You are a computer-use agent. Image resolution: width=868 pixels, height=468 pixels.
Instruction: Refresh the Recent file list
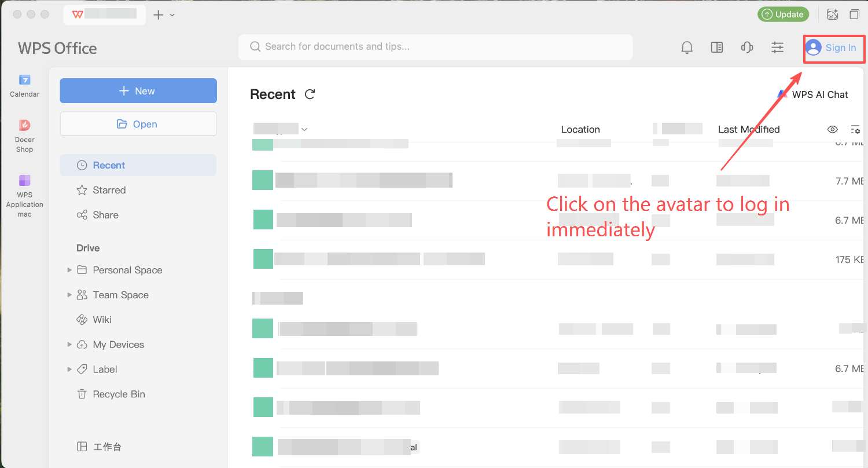310,94
